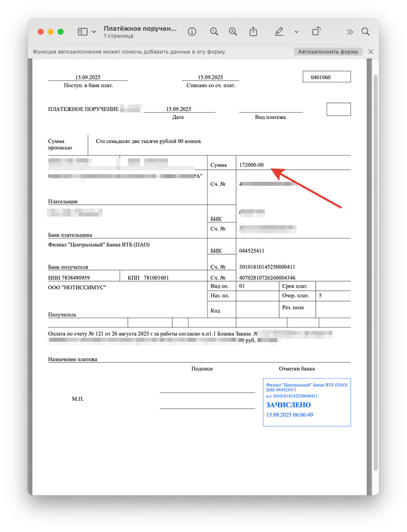Click the Получатель label

tap(62, 314)
